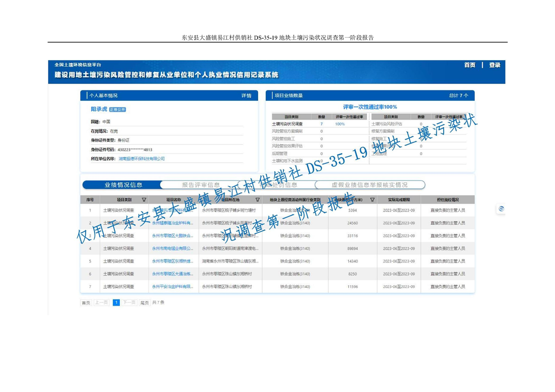Image resolution: width=555 pixels, height=392 pixels.
Task: Open the 虚假业绩信息举报核实情况 tab
Action: pos(370,185)
